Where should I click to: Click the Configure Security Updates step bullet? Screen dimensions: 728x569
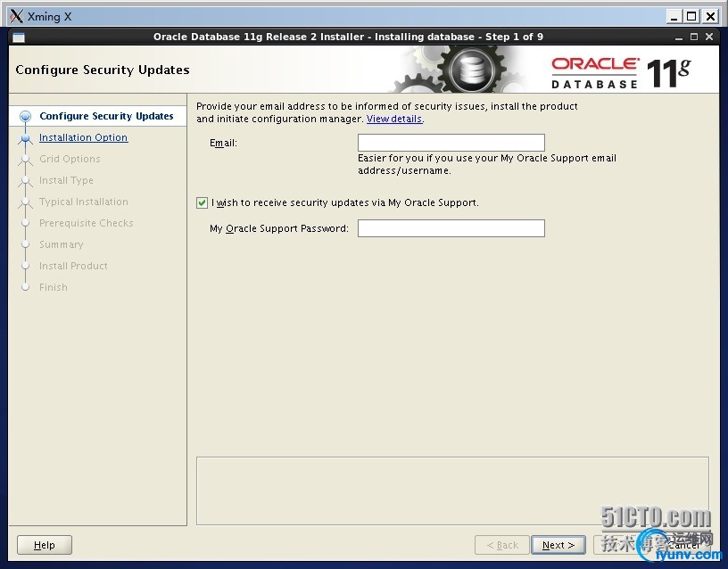[x=26, y=116]
